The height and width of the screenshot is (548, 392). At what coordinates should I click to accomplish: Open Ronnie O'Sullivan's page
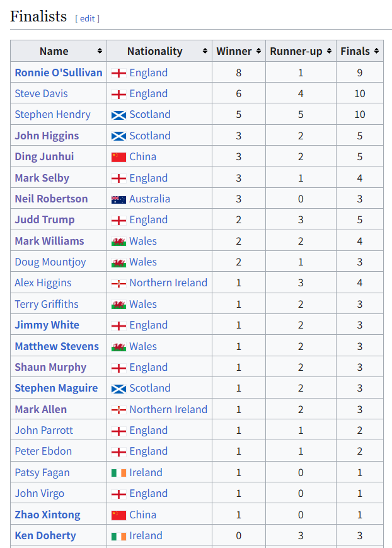pos(59,73)
